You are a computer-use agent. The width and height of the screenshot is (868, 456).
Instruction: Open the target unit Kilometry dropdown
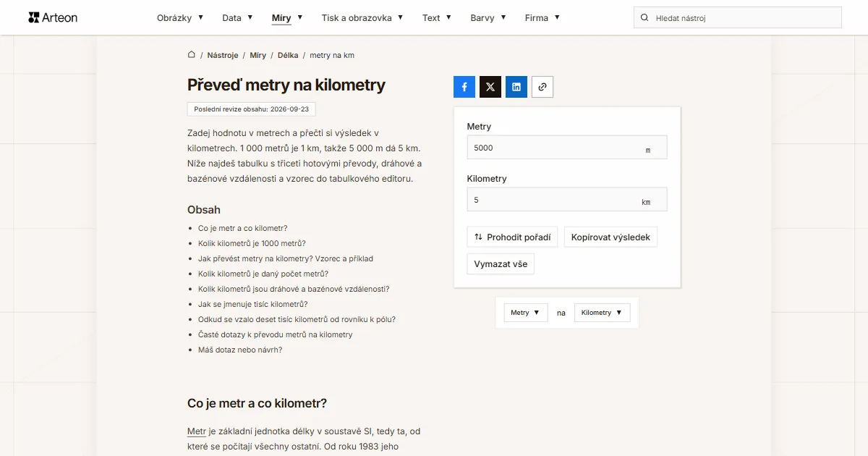pyautogui.click(x=603, y=313)
